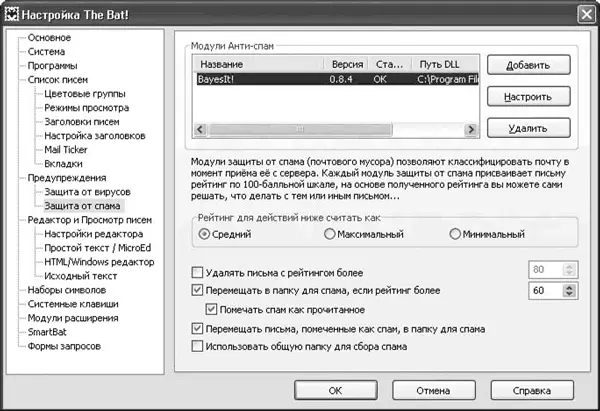600x411 pixels.
Task: Toggle Перемещать письма, помеченные как спам
Action: tap(197, 328)
